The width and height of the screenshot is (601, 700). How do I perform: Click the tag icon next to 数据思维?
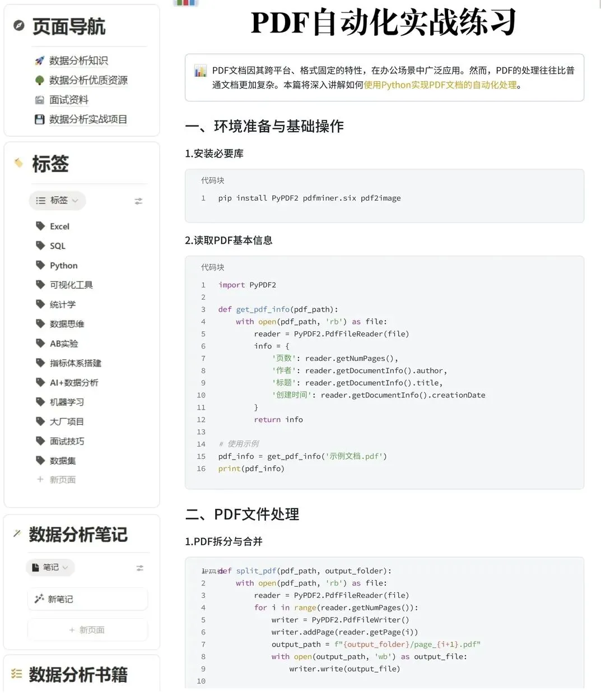40,323
